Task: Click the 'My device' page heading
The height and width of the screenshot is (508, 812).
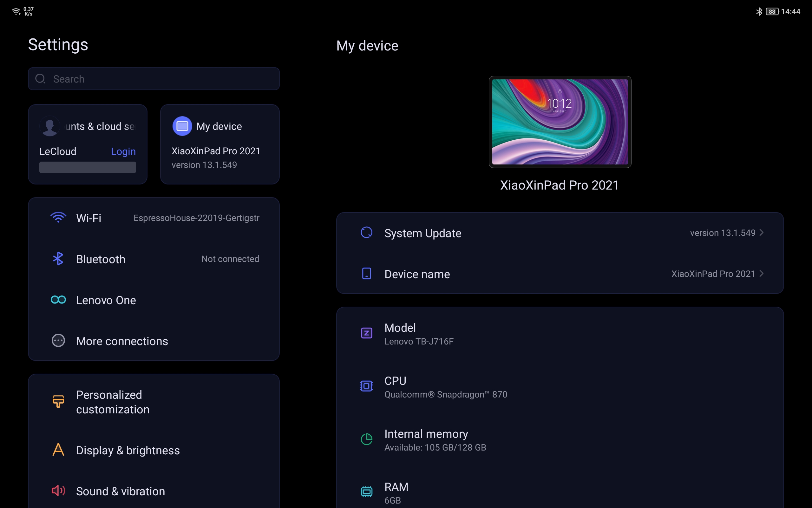Action: pyautogui.click(x=367, y=46)
